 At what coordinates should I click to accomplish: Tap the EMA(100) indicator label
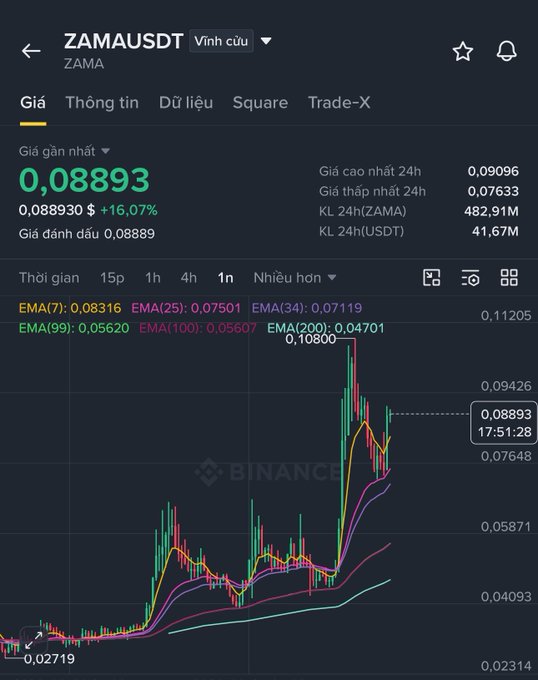point(198,328)
